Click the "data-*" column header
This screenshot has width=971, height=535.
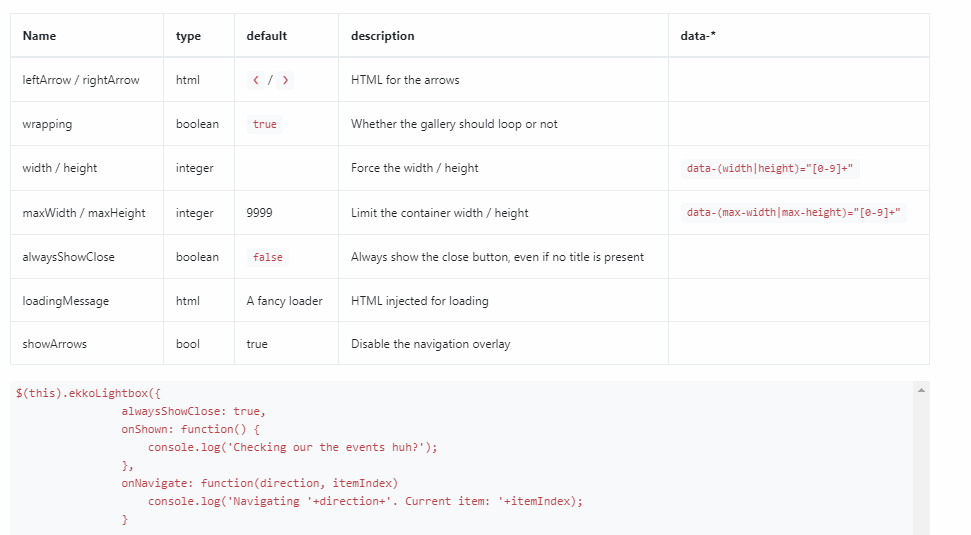pos(698,36)
